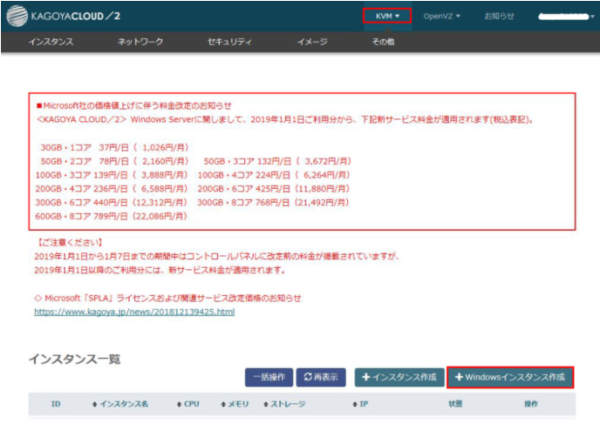The width and height of the screenshot is (600, 430).
Task: Click the Microsoft社の価格値上げ notice title
Action: click(x=134, y=106)
